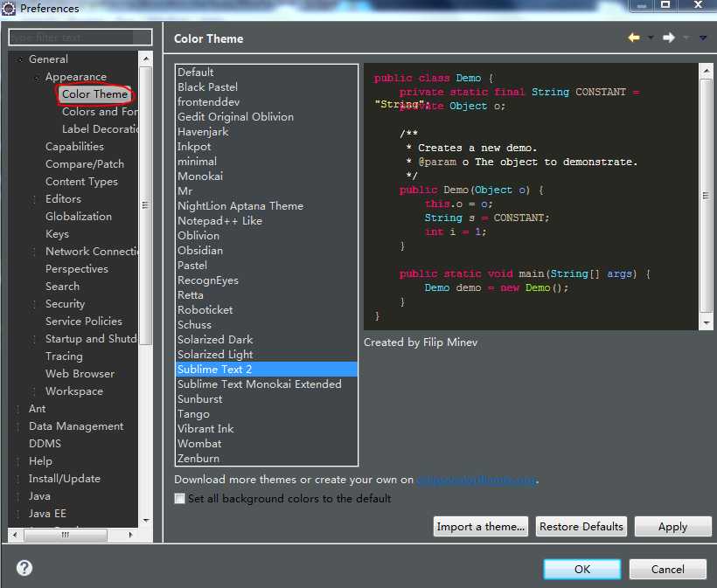Select Colors and Fonts tree item
Screen dimensions: 717x588
100,112
